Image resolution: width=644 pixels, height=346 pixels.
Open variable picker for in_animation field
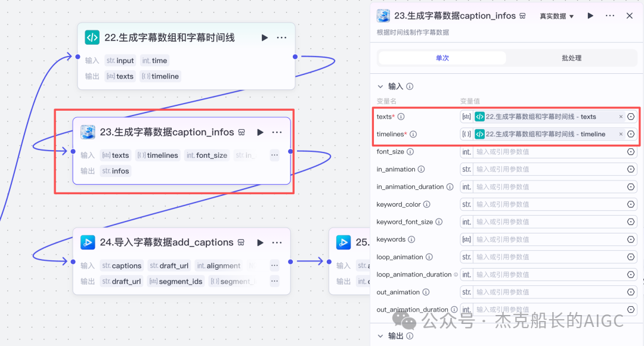(x=631, y=169)
